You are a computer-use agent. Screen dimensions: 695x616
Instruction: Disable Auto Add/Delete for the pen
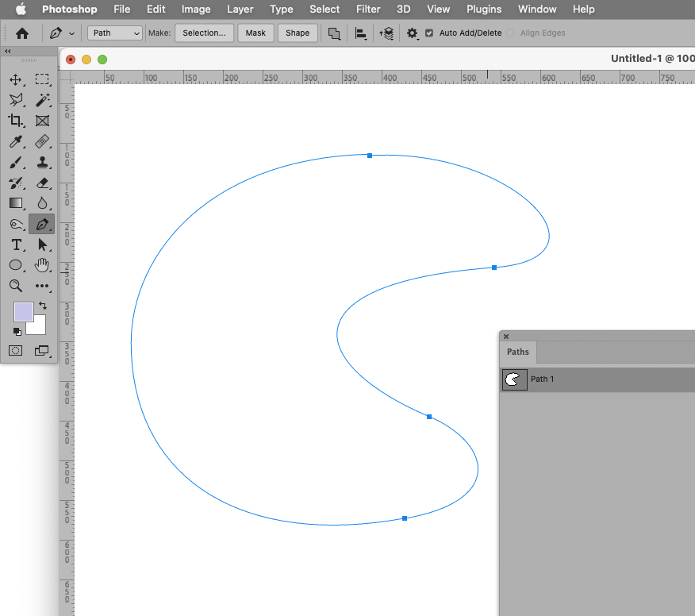tap(428, 33)
